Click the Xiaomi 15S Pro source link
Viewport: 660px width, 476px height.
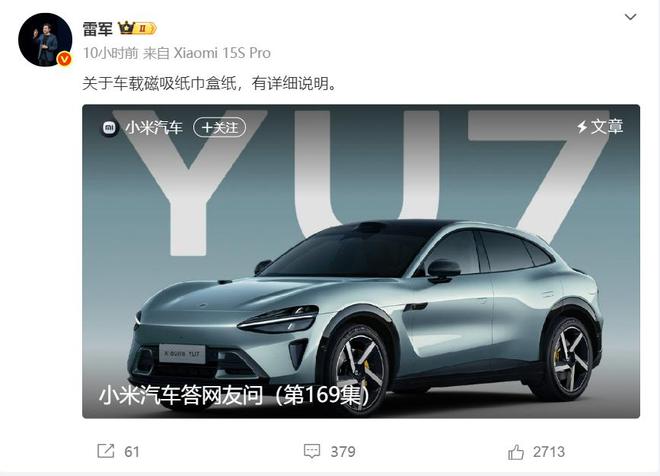pos(222,53)
